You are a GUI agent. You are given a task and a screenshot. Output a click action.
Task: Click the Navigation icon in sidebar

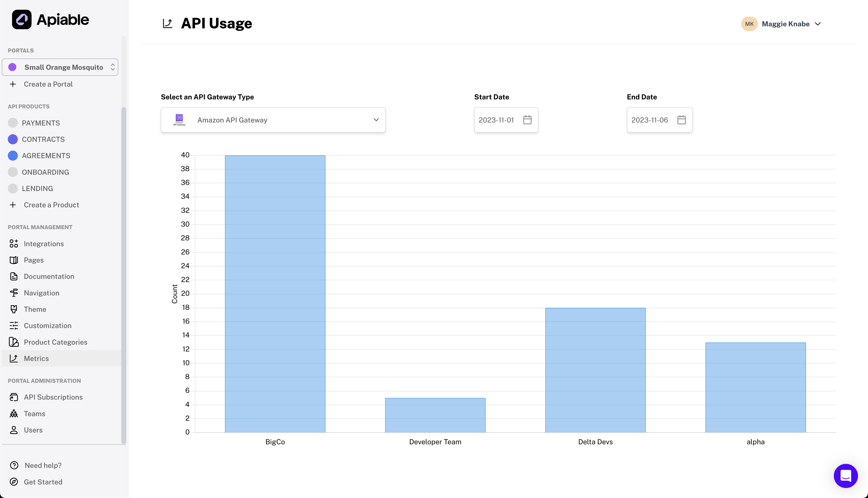[13, 292]
